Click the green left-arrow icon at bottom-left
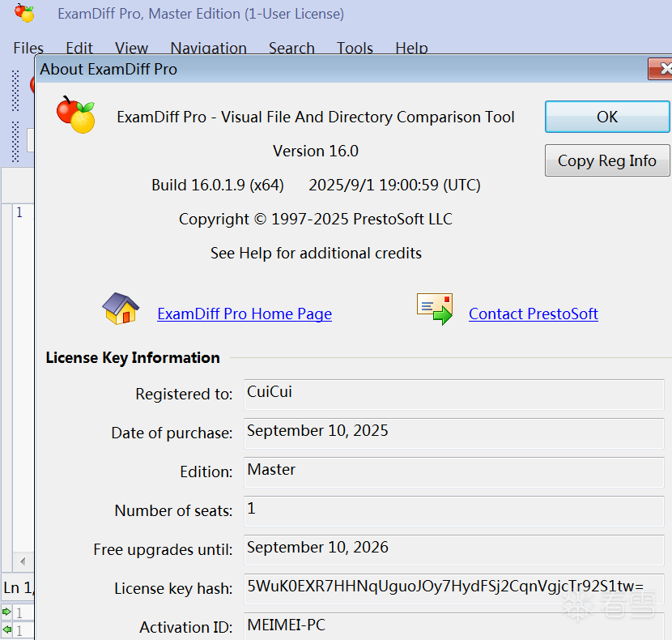This screenshot has height=640, width=672. tap(6, 629)
